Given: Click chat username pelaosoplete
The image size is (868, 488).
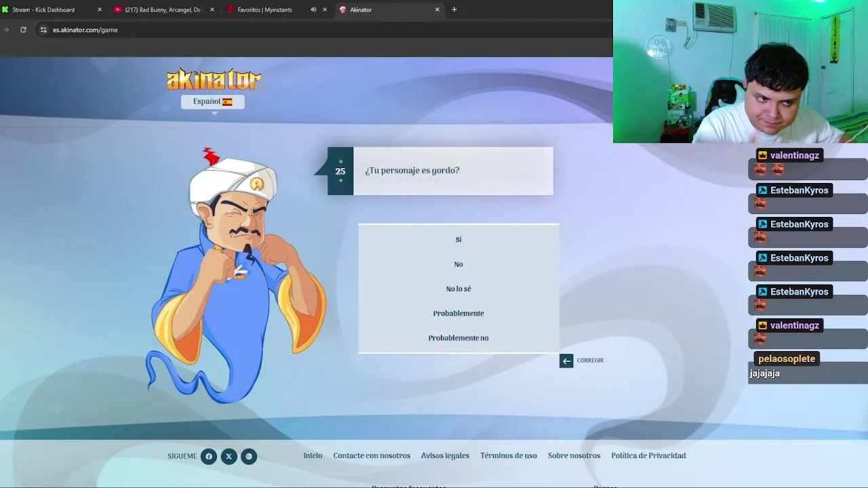Looking at the screenshot, I should 787,359.
